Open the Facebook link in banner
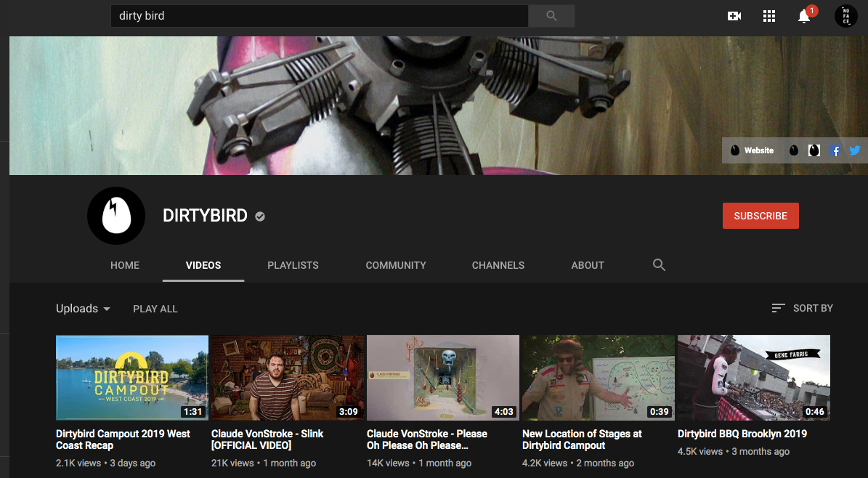This screenshot has width=868, height=478. point(835,150)
